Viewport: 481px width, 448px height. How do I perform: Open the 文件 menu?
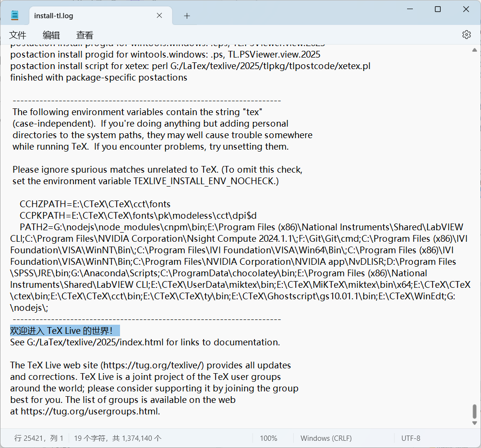coord(17,35)
